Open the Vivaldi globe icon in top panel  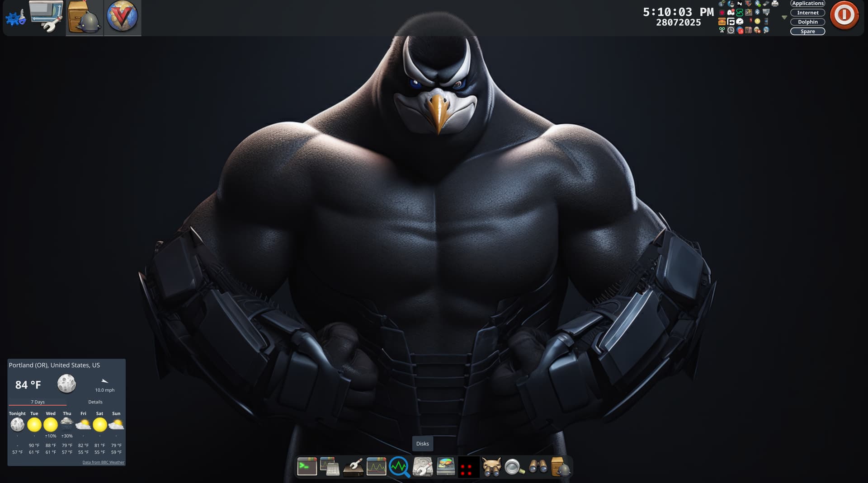pos(122,17)
